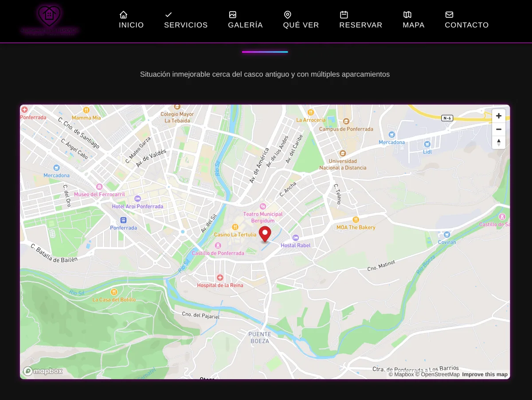Click the checkmark icon next to SERVICIOS

(168, 14)
